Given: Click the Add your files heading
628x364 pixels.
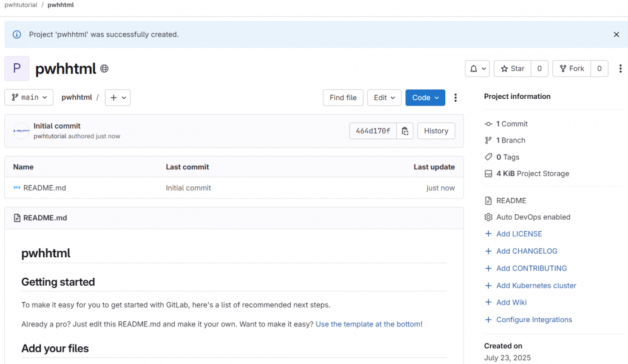Looking at the screenshot, I should click(55, 348).
